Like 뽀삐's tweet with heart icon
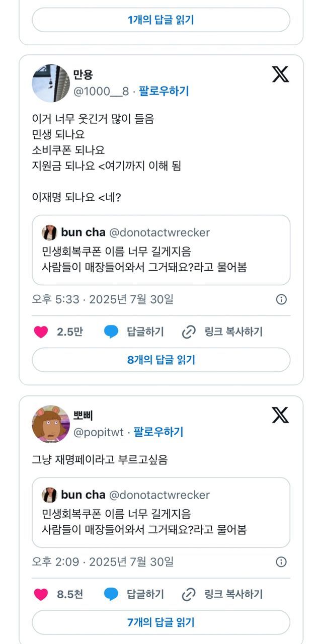 coord(41,594)
